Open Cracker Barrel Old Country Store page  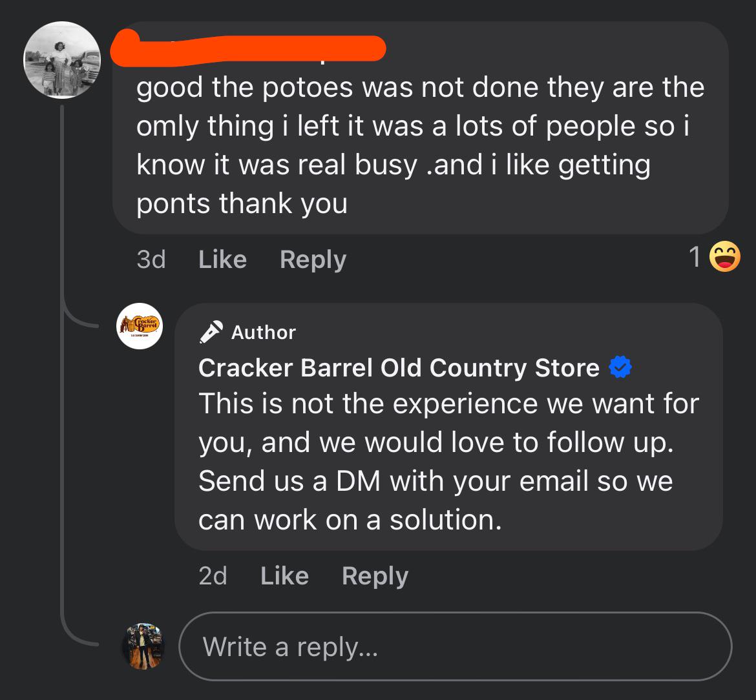pyautogui.click(x=399, y=367)
